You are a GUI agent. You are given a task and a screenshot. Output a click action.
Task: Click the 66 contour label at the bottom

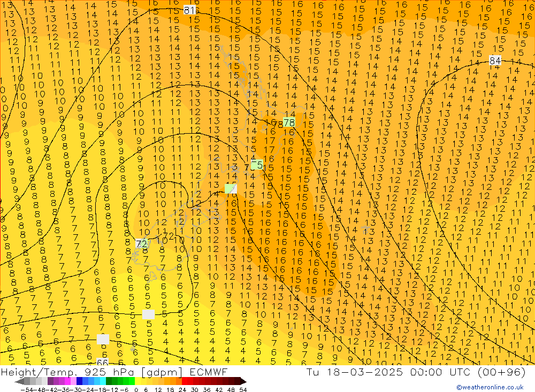[102, 362]
